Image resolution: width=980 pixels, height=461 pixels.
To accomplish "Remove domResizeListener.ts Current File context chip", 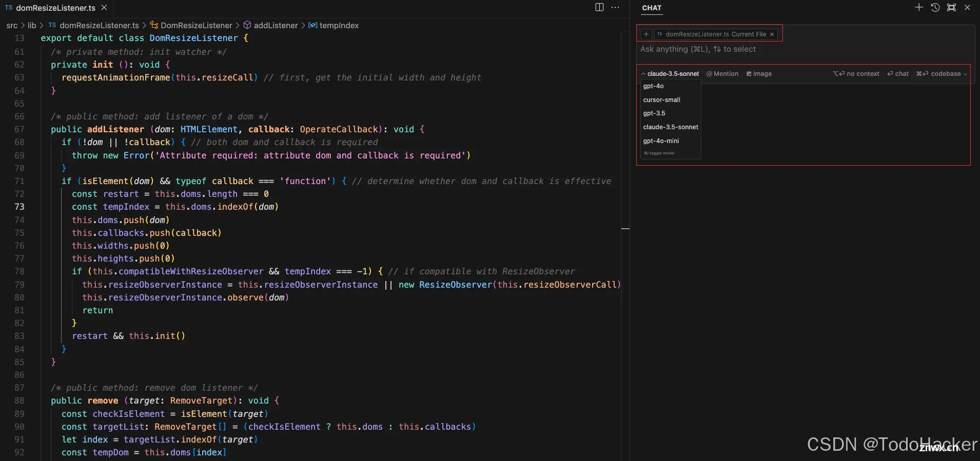I will [772, 34].
